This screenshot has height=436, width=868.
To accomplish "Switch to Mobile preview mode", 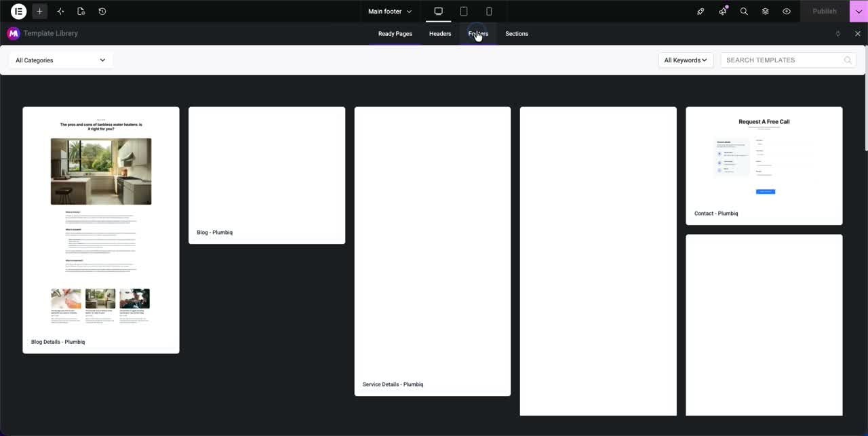I will pyautogui.click(x=489, y=12).
